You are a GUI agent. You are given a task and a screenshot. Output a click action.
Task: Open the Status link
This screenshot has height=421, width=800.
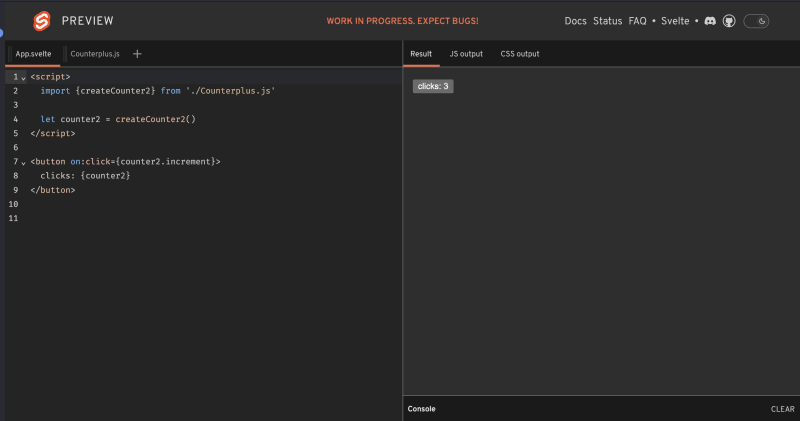(607, 21)
